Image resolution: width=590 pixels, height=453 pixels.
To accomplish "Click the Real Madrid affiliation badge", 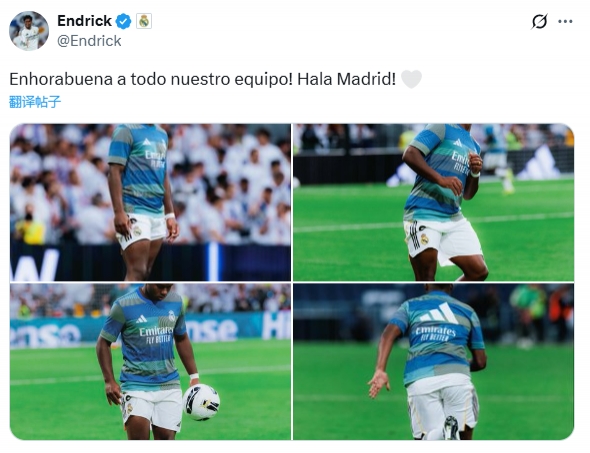I will tap(144, 21).
